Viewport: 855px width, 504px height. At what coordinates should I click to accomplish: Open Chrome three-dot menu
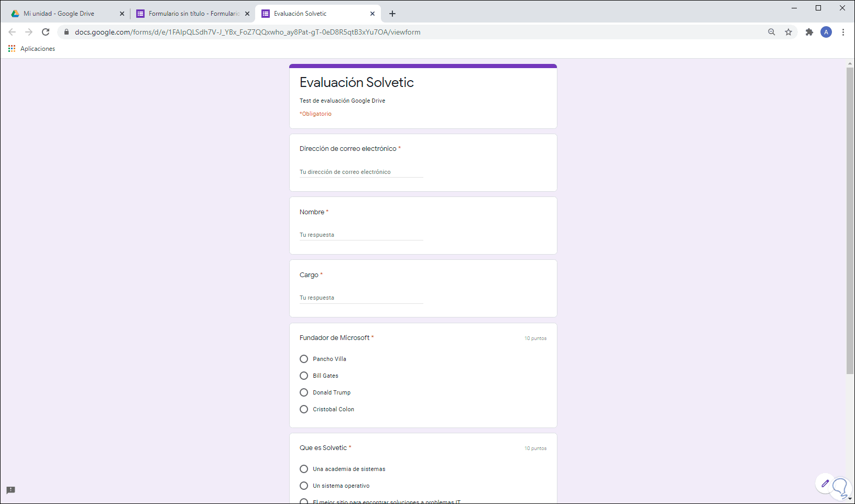(843, 32)
